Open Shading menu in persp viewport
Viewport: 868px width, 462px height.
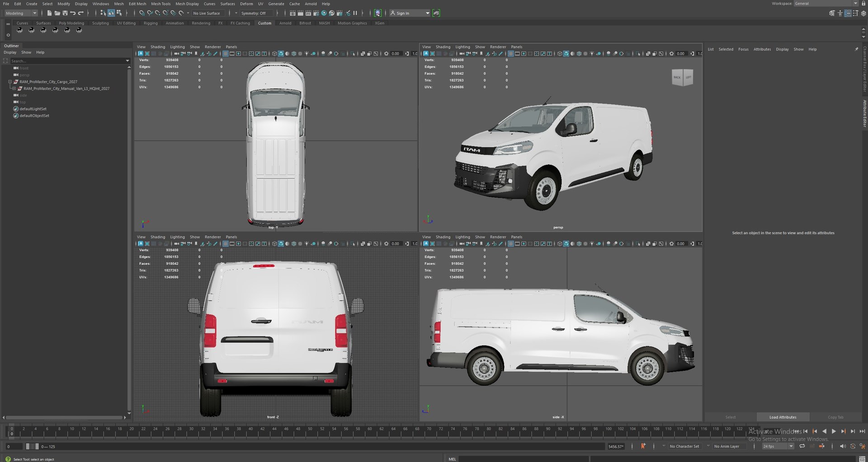point(443,47)
